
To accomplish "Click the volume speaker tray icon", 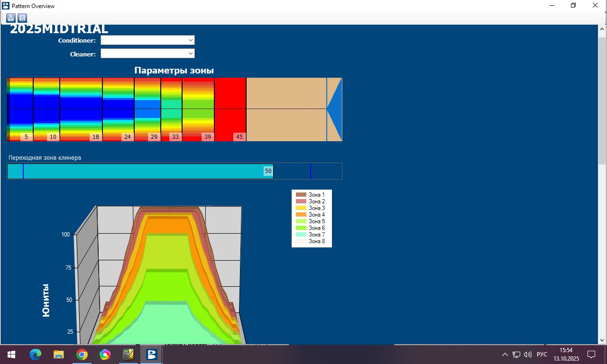I will tap(528, 355).
